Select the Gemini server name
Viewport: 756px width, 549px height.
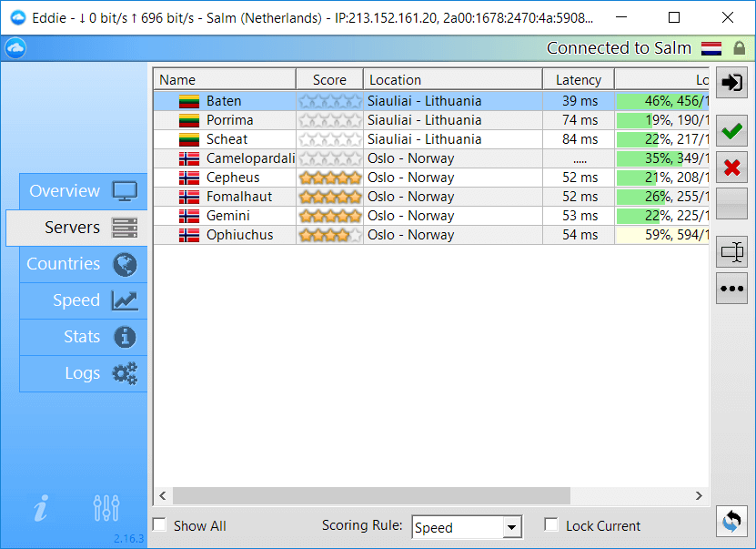click(x=228, y=216)
